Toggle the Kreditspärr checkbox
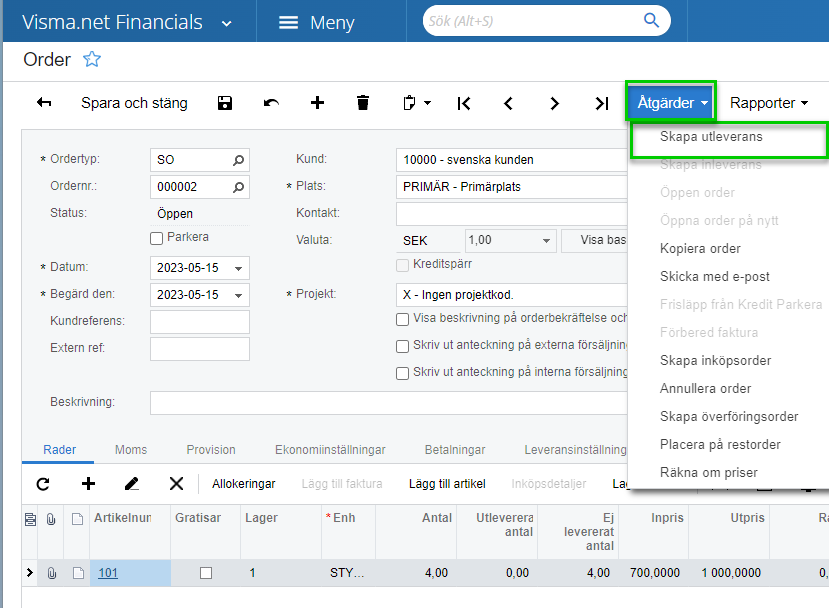Image resolution: width=829 pixels, height=608 pixels. click(x=402, y=265)
